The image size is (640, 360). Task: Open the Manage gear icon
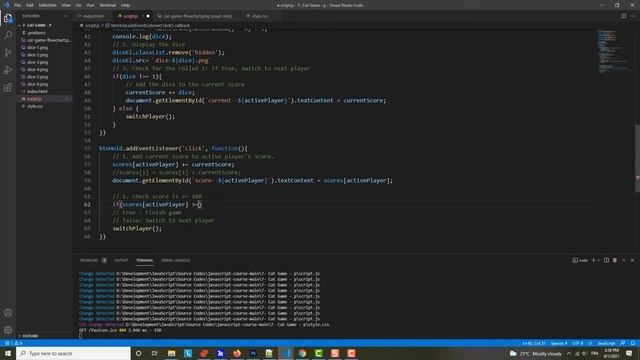8,330
